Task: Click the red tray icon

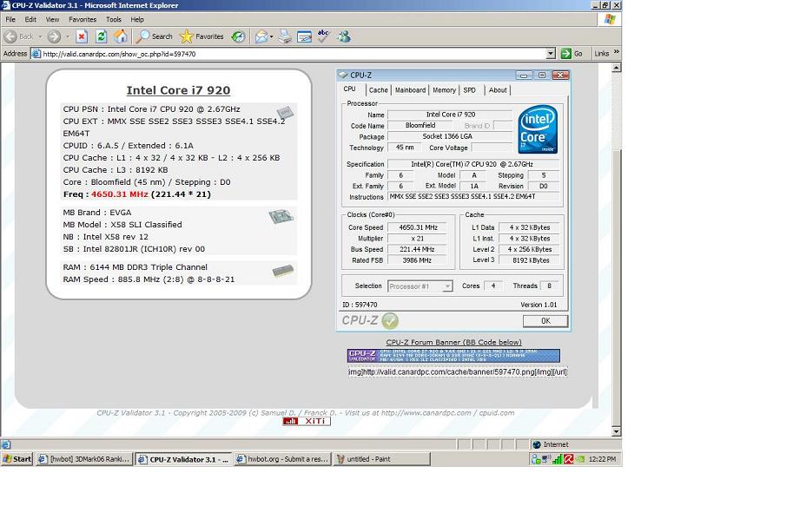Action: 568,459
